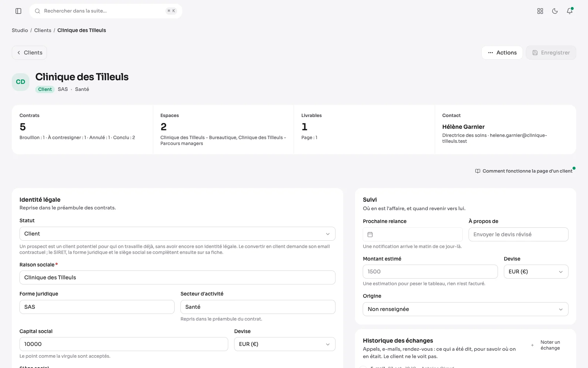588x368 pixels.
Task: Click the Espaces summary card
Action: pos(223,130)
